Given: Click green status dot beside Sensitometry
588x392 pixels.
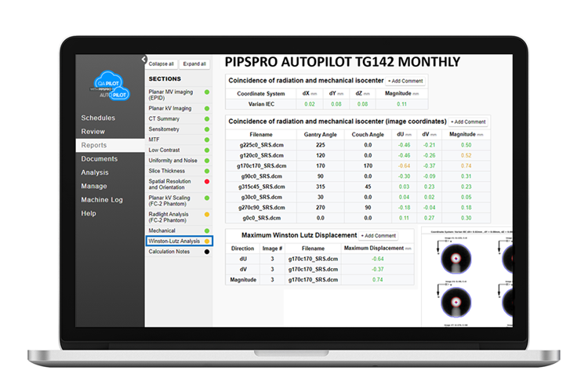Looking at the screenshot, I should (x=207, y=129).
